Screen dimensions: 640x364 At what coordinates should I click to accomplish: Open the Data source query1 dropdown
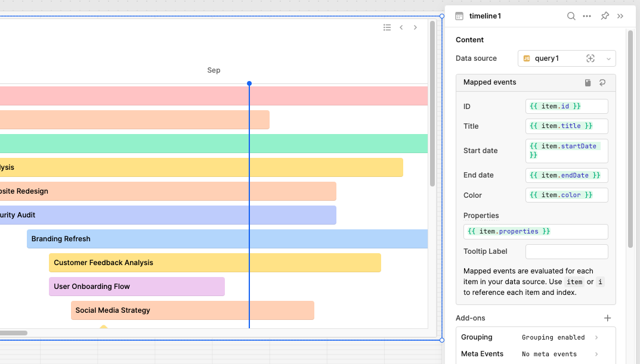pos(608,58)
